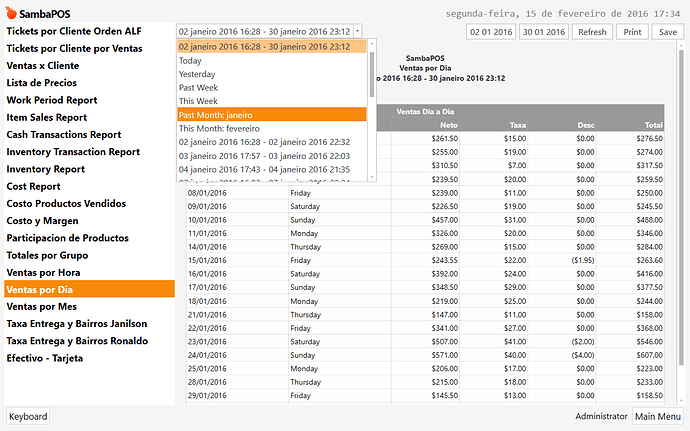Viewport: 690px width, 431px height.
Task: Click the dropdown list scroll-down arrow
Action: tap(372, 177)
